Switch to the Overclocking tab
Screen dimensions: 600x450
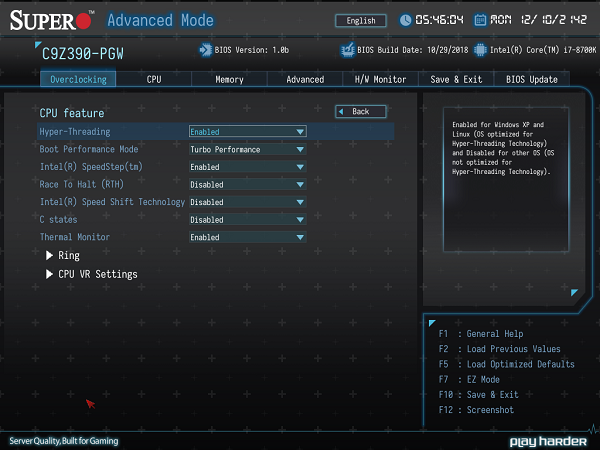78,79
